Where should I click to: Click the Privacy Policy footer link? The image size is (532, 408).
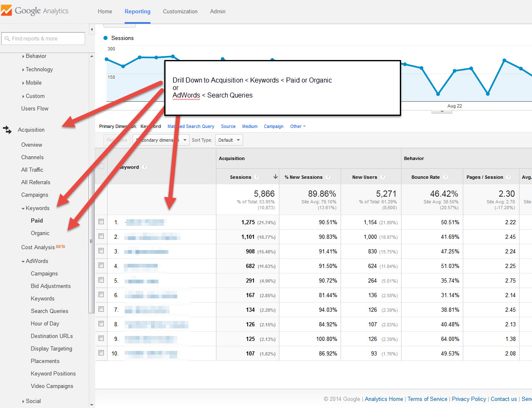click(469, 399)
